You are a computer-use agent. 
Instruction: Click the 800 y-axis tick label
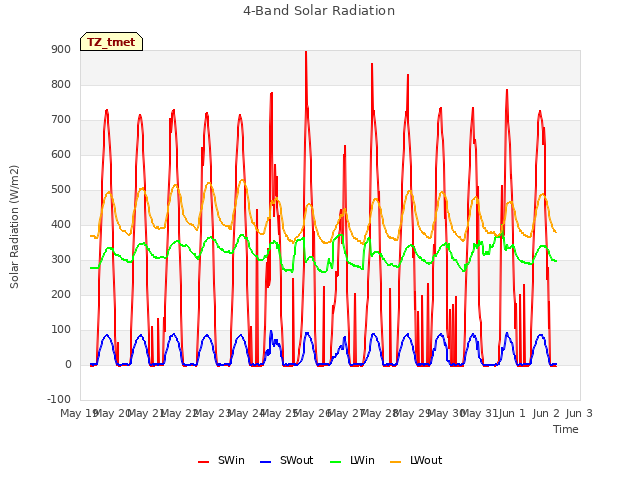[x=61, y=85]
